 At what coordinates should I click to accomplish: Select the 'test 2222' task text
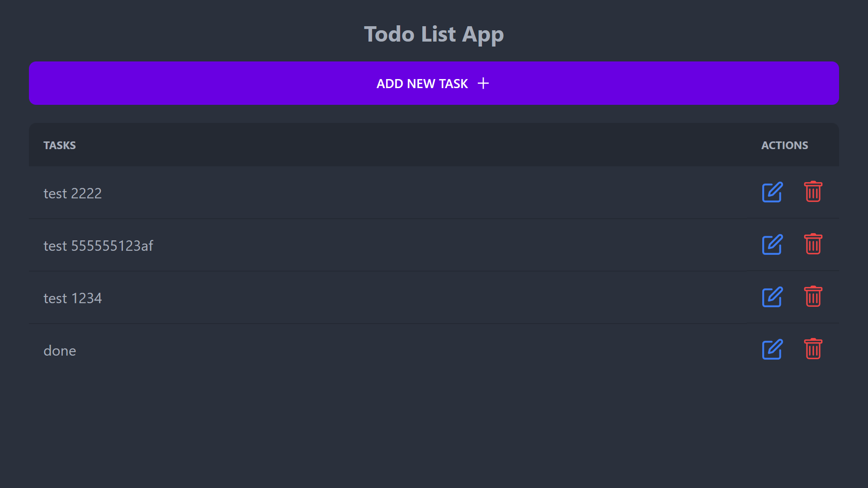tap(72, 193)
